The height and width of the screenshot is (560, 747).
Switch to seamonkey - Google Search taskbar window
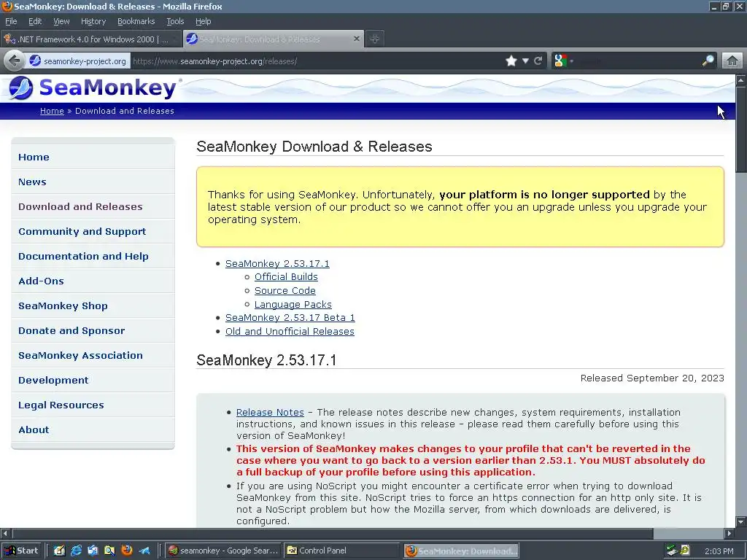(224, 551)
